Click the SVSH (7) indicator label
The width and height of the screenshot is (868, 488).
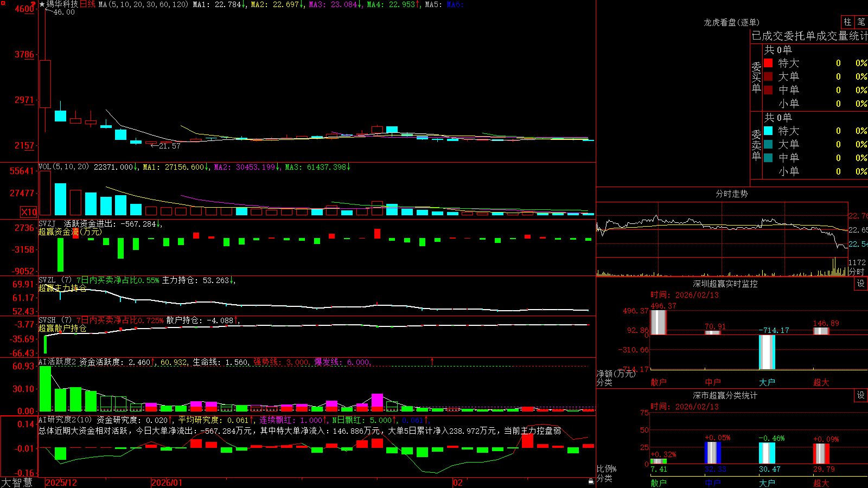pos(55,320)
